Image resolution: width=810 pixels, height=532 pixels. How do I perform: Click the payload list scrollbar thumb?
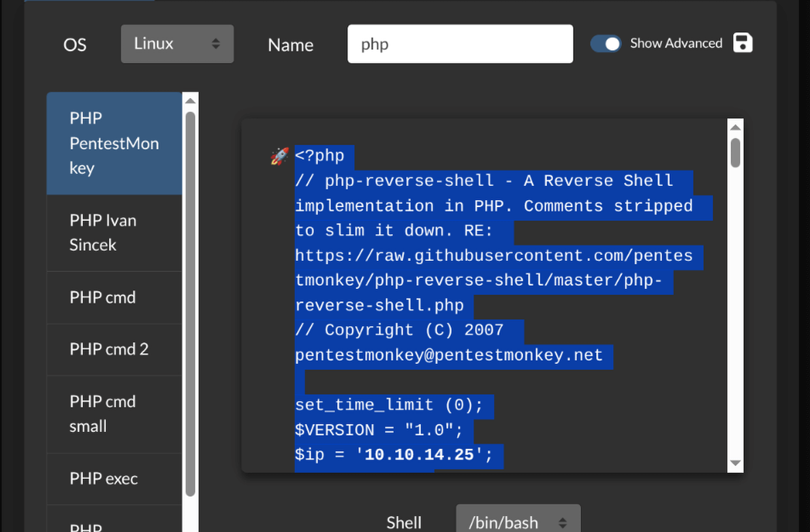tap(190, 304)
